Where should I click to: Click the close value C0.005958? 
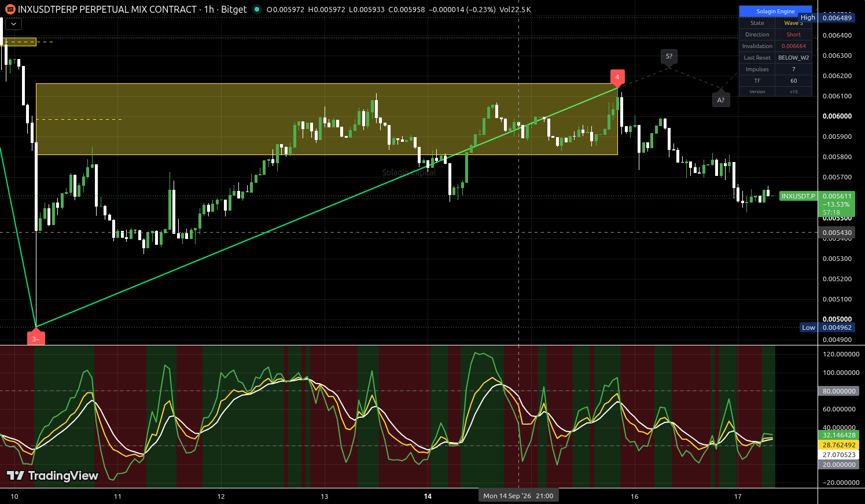[x=407, y=9]
